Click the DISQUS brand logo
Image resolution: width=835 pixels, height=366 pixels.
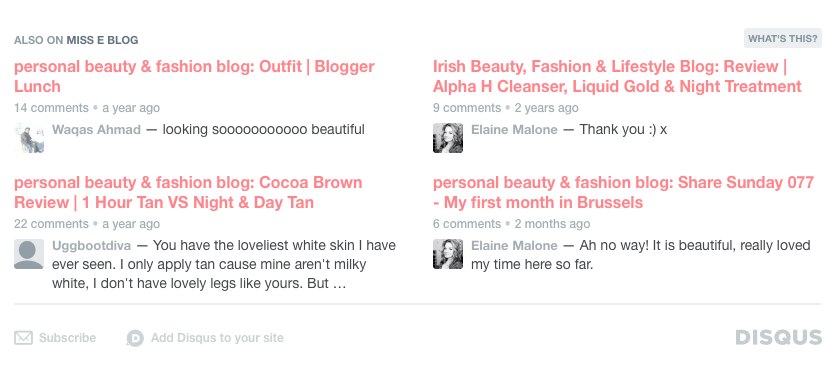point(779,338)
